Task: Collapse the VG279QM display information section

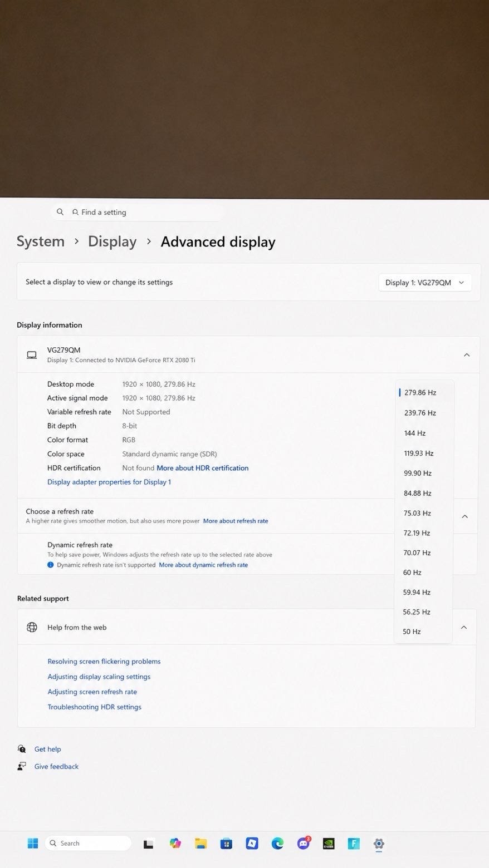Action: click(x=467, y=354)
